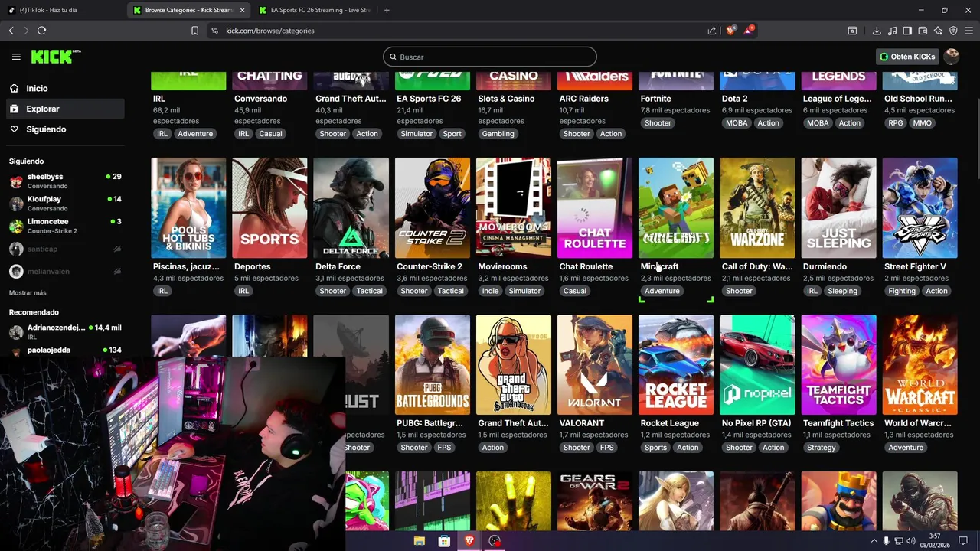Image resolution: width=980 pixels, height=551 pixels.
Task: Click the No Pixel RP (GTA) title
Action: pos(756,423)
